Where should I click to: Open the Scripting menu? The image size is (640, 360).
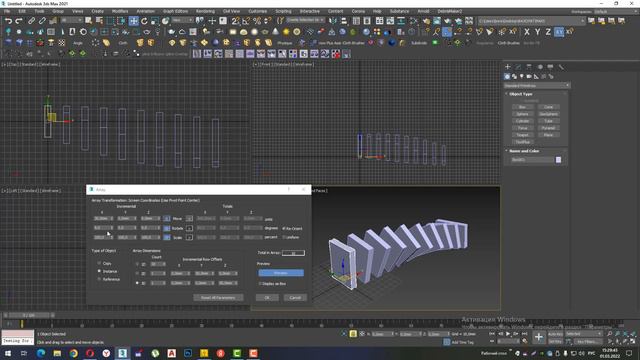[x=283, y=11]
